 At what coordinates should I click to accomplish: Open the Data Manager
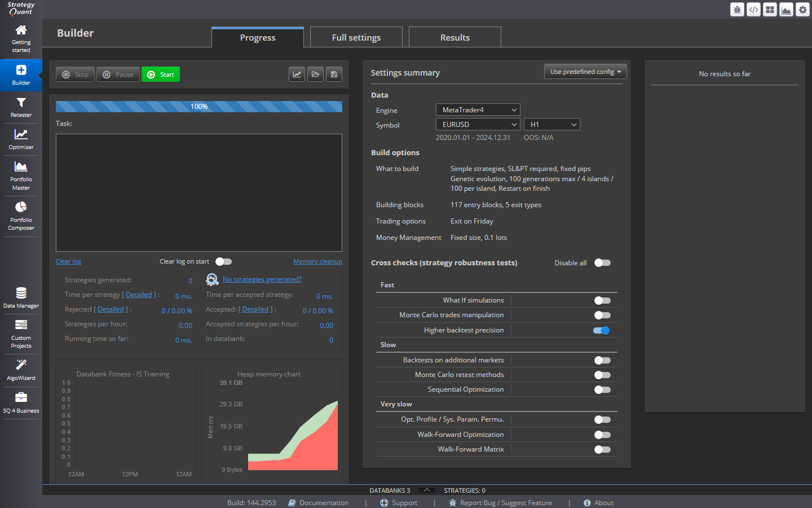tap(21, 297)
